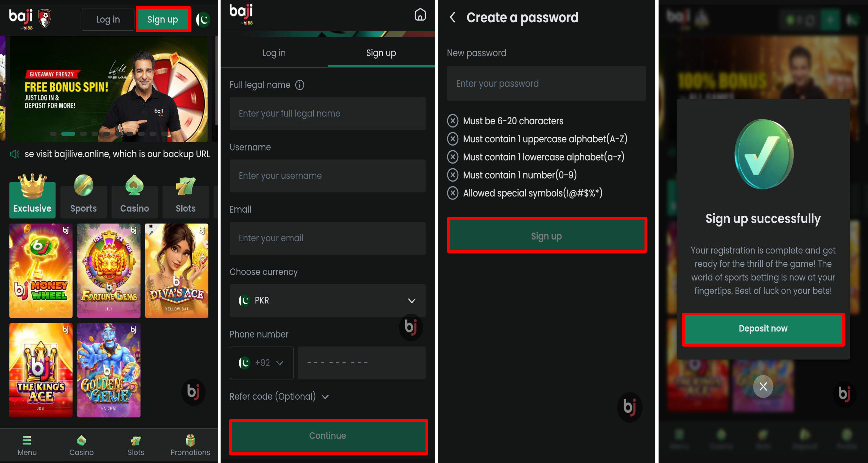Tap the Pakistan flag icon beside Sign up
This screenshot has height=463, width=868.
click(203, 20)
